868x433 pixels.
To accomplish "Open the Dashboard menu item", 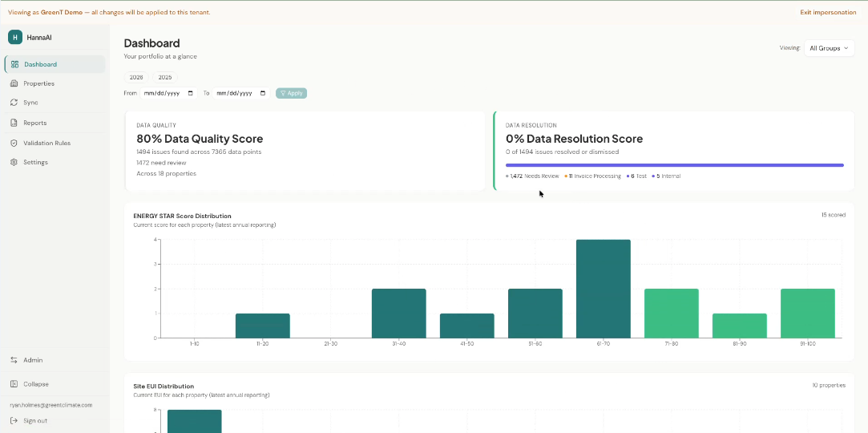I will click(x=55, y=64).
